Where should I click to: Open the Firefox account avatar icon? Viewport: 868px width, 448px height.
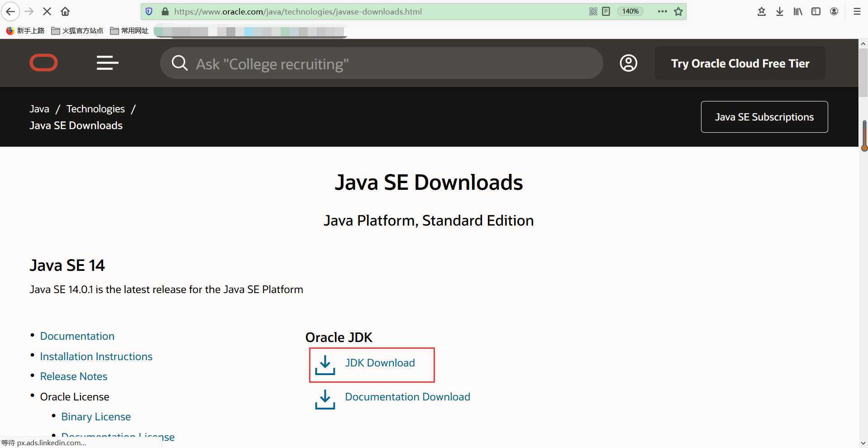[834, 11]
